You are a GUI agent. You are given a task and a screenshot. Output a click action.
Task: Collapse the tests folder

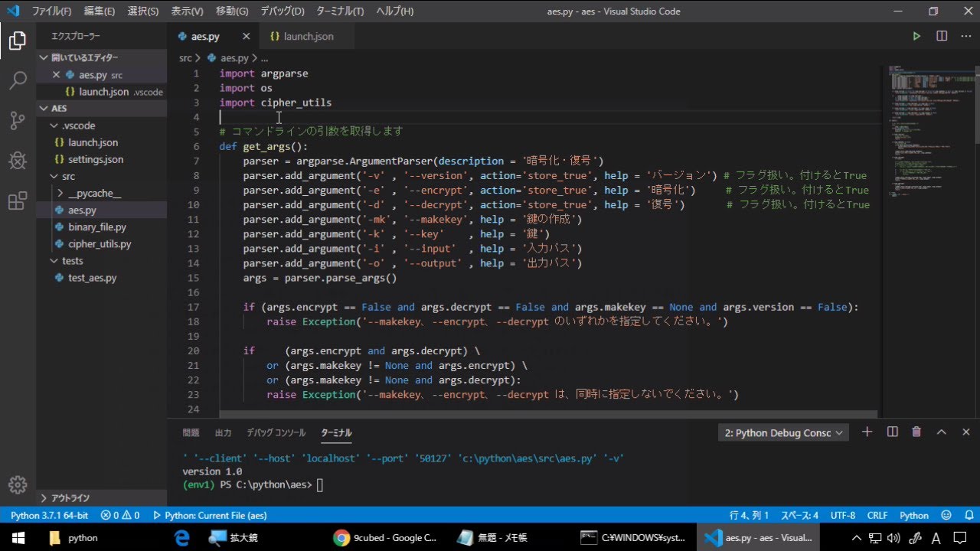(x=101, y=261)
